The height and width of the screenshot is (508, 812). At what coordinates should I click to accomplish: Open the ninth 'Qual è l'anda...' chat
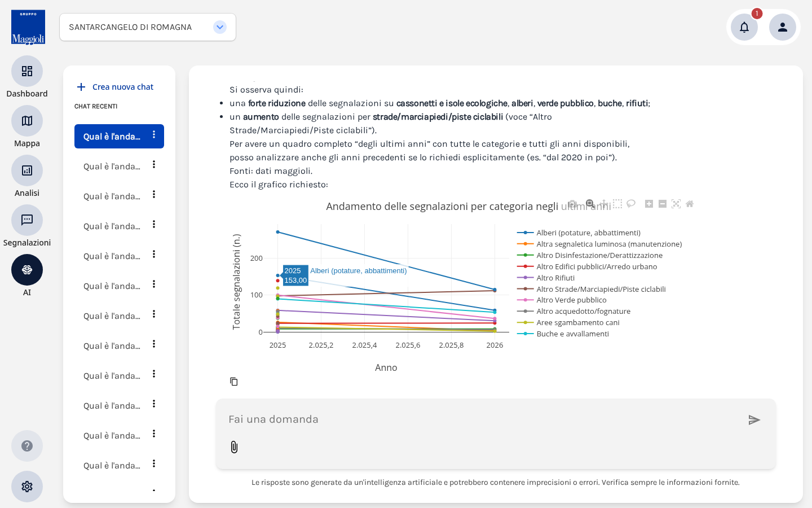(x=112, y=376)
